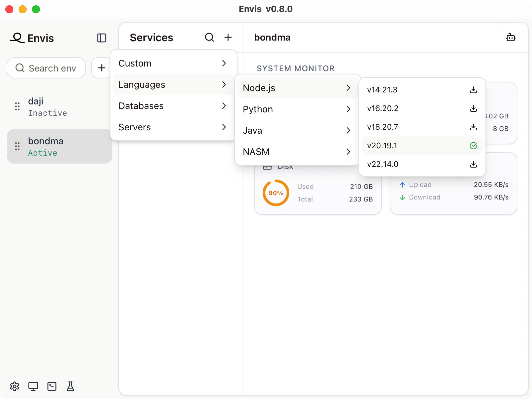Choose Custom menu entry

(173, 63)
